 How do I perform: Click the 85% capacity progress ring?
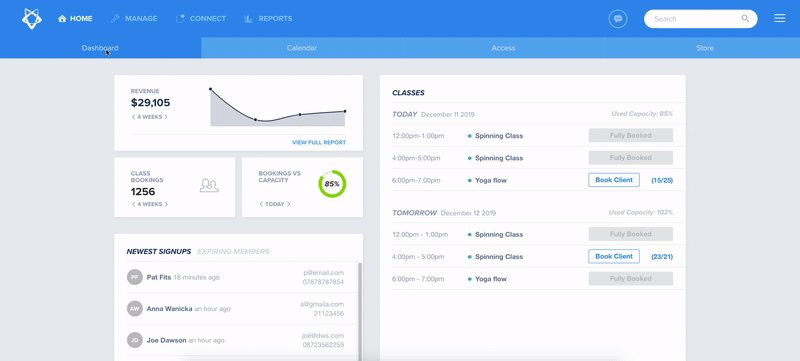point(332,184)
